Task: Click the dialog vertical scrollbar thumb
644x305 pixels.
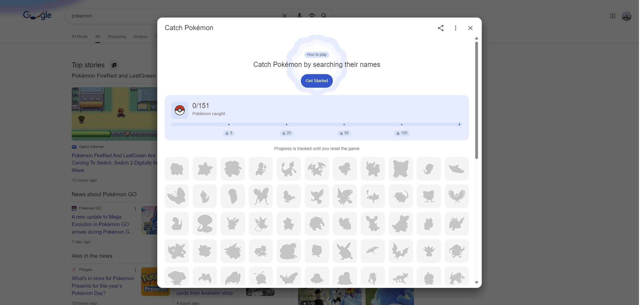Action: tap(476, 100)
